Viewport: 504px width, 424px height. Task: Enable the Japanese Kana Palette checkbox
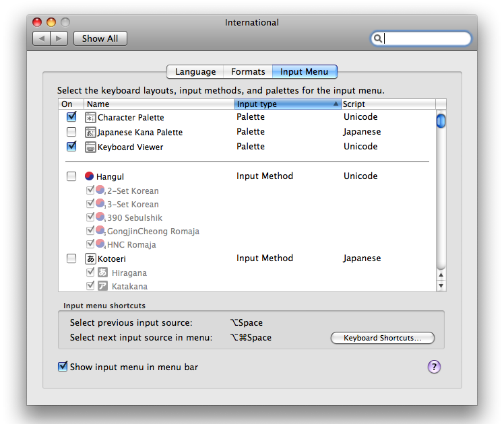(x=71, y=132)
